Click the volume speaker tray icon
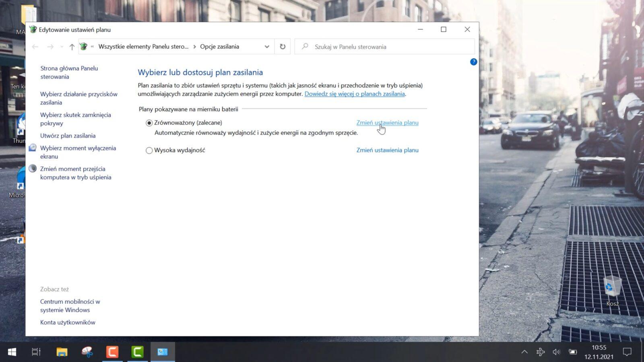The height and width of the screenshot is (362, 644). 556,352
